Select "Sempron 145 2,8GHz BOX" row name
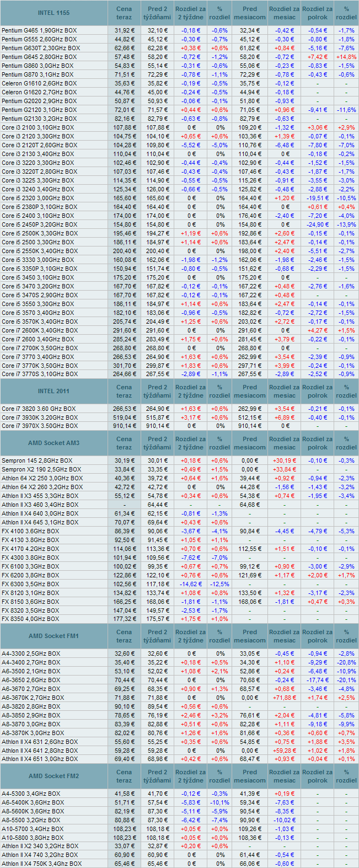The width and height of the screenshot is (359, 868). point(37,460)
